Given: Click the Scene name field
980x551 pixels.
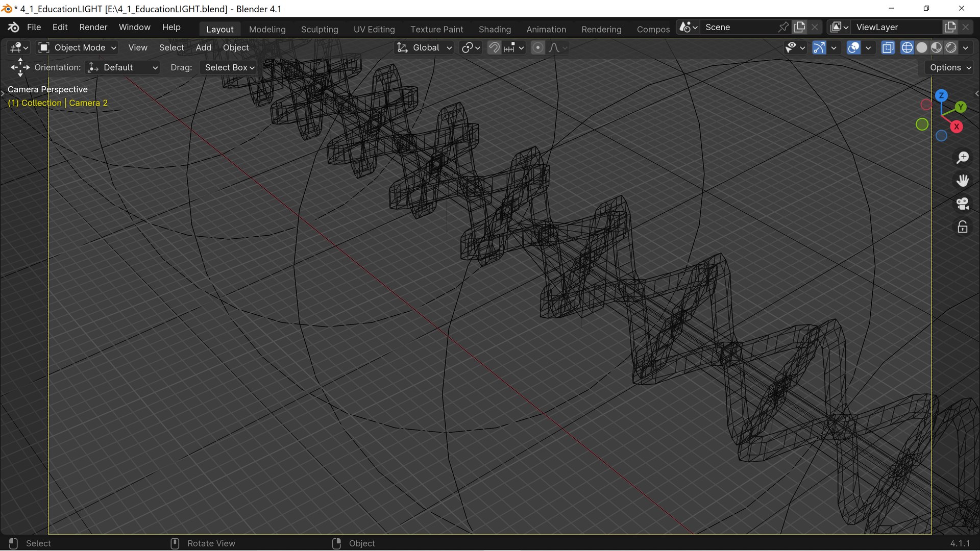Looking at the screenshot, I should point(739,27).
